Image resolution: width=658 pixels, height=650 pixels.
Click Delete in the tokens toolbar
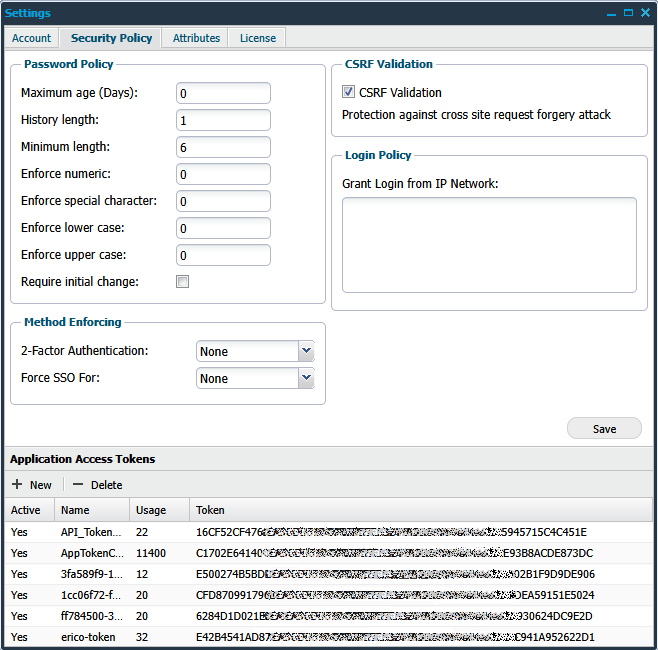tap(97, 485)
